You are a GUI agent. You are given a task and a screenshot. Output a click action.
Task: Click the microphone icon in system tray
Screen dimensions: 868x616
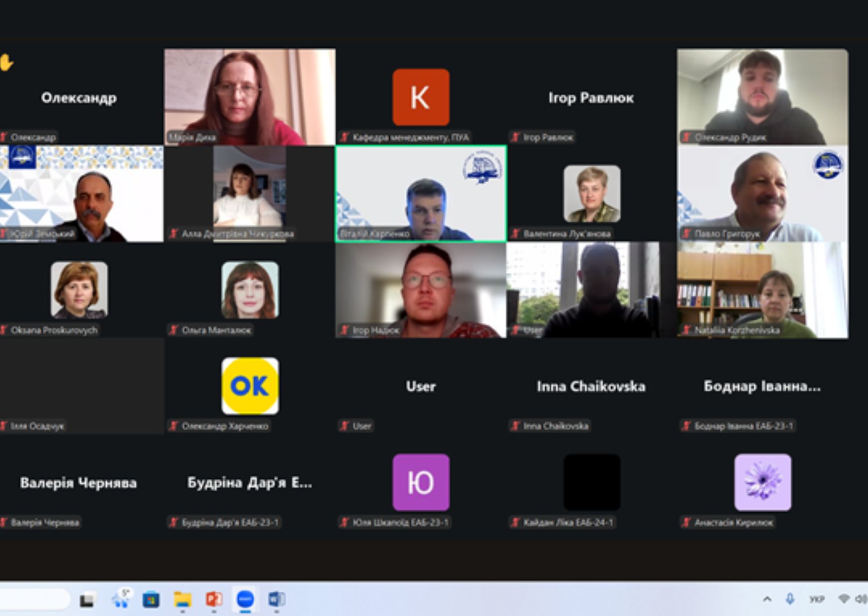(x=790, y=599)
